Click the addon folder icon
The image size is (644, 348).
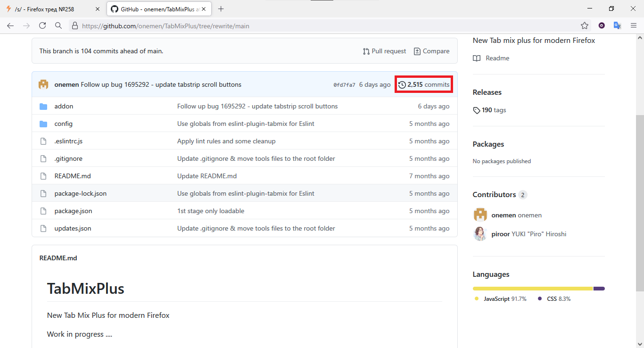pyautogui.click(x=43, y=106)
